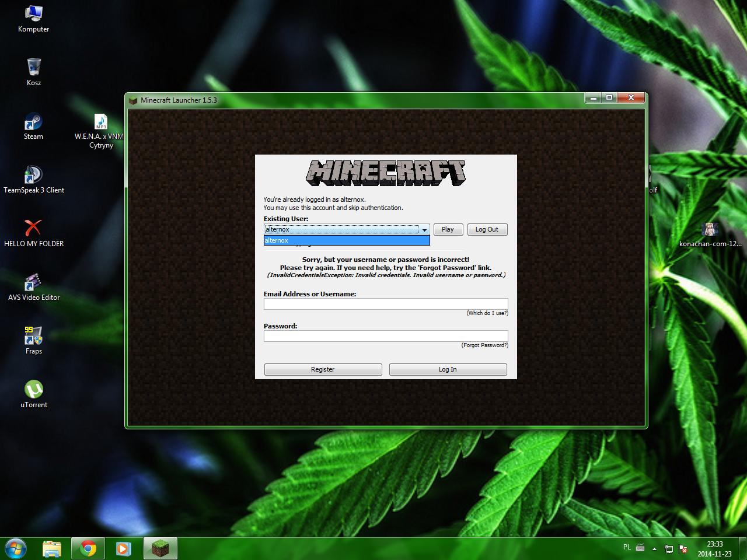Select the uTorrent desktop icon

click(33, 394)
